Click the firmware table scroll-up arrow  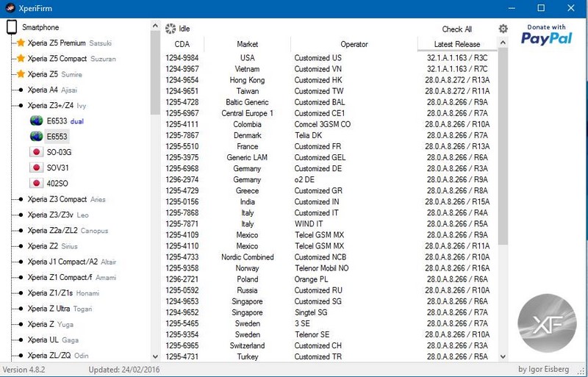click(503, 43)
